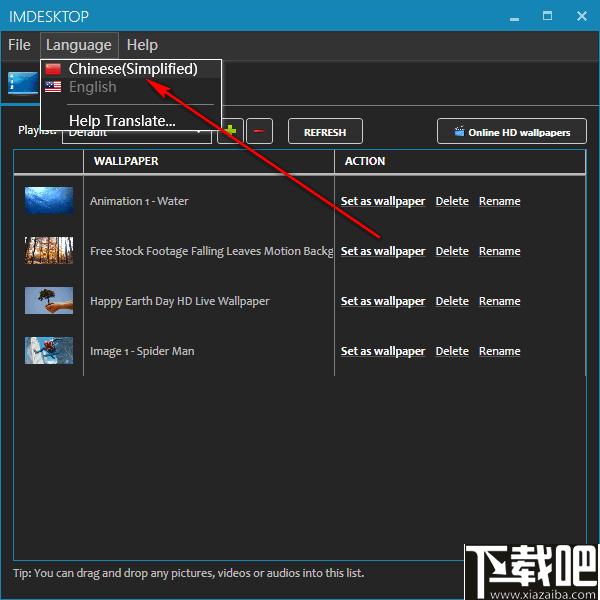The height and width of the screenshot is (600, 600).
Task: Set Animation 1 - Water as wallpaper
Action: point(383,201)
